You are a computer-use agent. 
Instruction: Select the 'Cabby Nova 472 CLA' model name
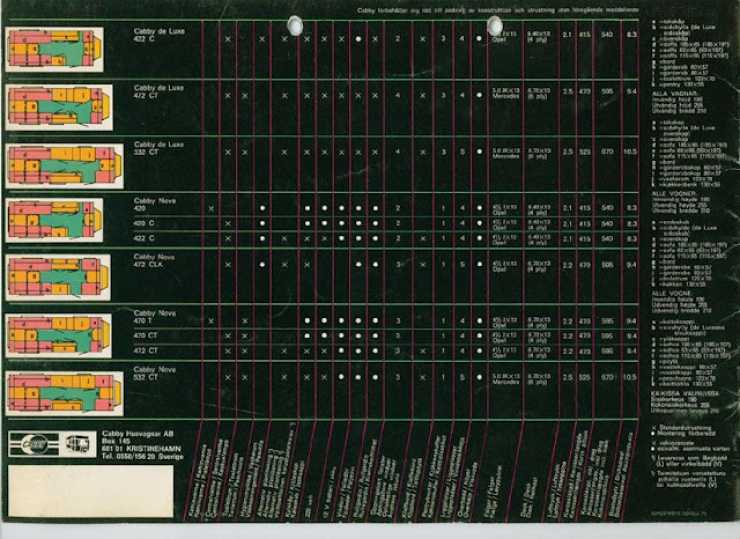pos(154,261)
